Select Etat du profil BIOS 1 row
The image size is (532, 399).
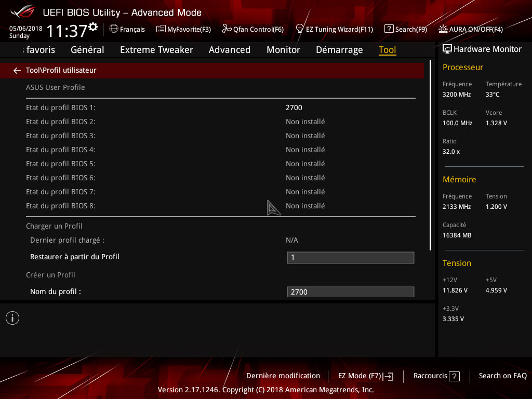220,108
